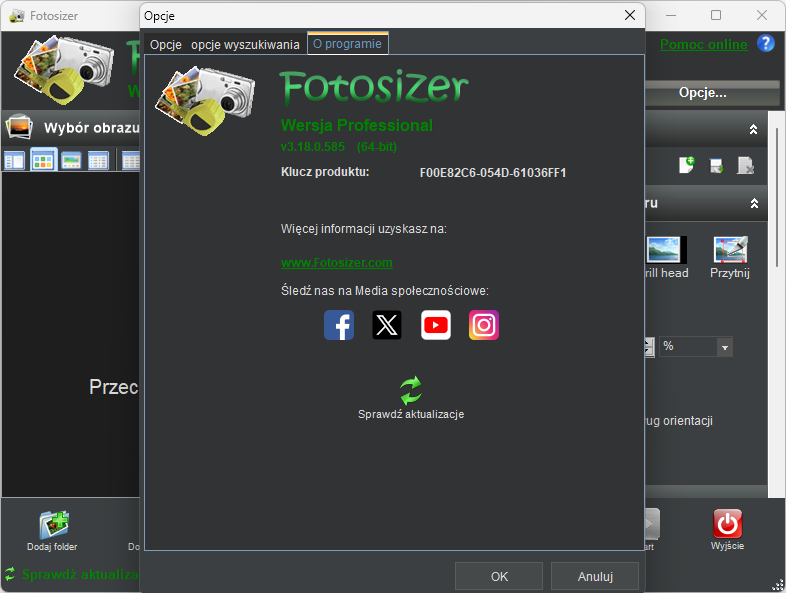Image resolution: width=786 pixels, height=593 pixels.
Task: Select the 'rill head' resize mode thumbnail
Action: (666, 250)
